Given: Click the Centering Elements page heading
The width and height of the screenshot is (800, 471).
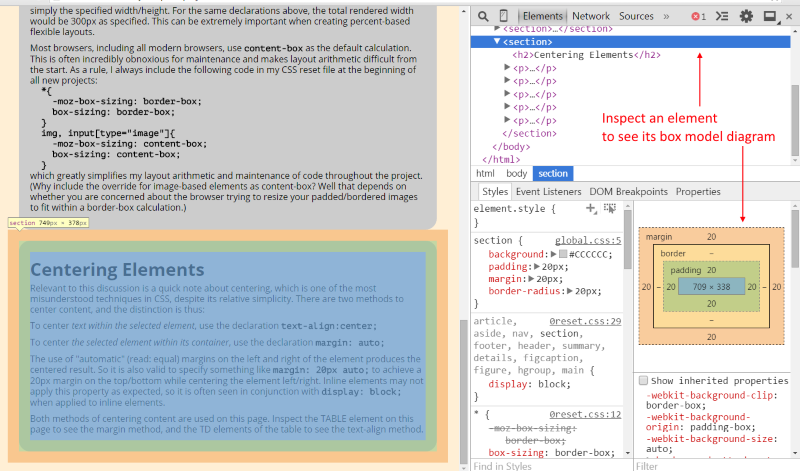Looking at the screenshot, I should [117, 269].
